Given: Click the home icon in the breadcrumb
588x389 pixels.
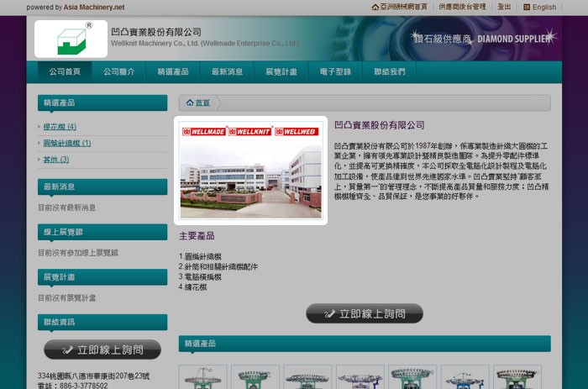Looking at the screenshot, I should [x=190, y=103].
